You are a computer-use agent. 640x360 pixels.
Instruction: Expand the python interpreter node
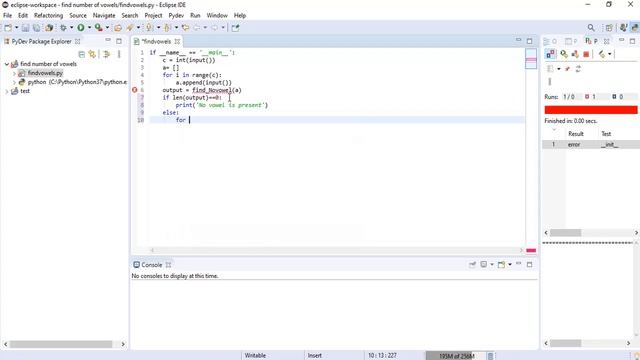[14, 82]
